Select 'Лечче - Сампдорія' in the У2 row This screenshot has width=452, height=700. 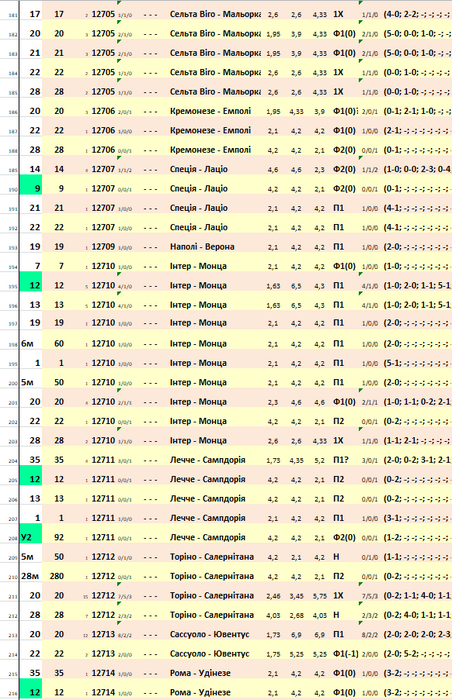tap(207, 537)
